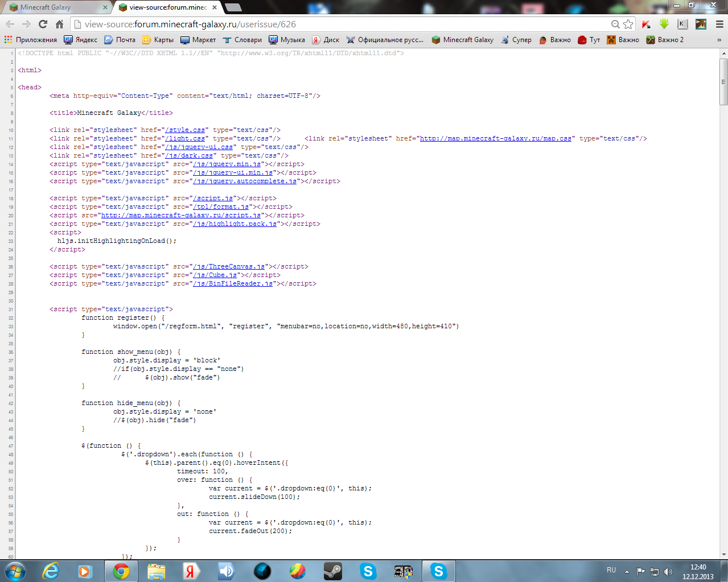
Task: Click the line "function register() {"
Action: tap(123, 318)
